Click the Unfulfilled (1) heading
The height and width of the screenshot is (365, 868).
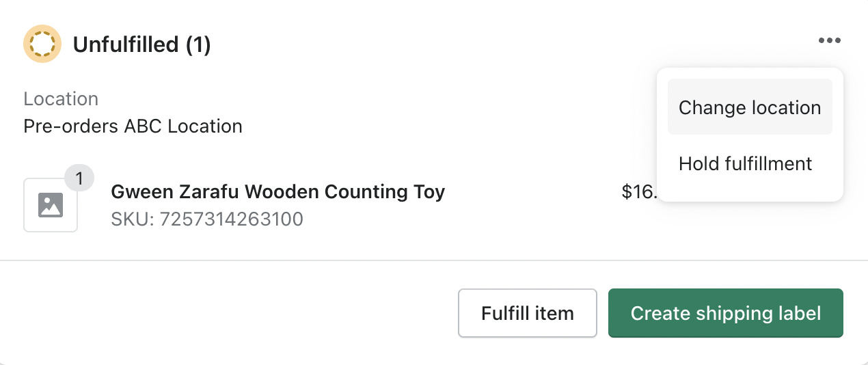click(x=141, y=44)
